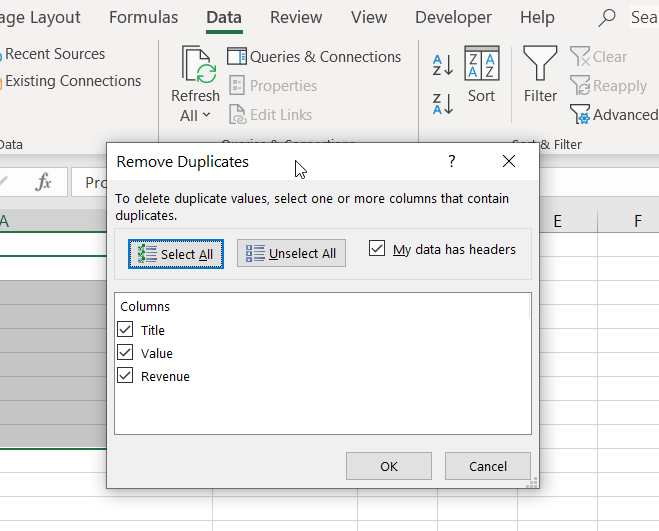The height and width of the screenshot is (531, 659).
Task: Open Advanced filter options
Action: [x=614, y=115]
